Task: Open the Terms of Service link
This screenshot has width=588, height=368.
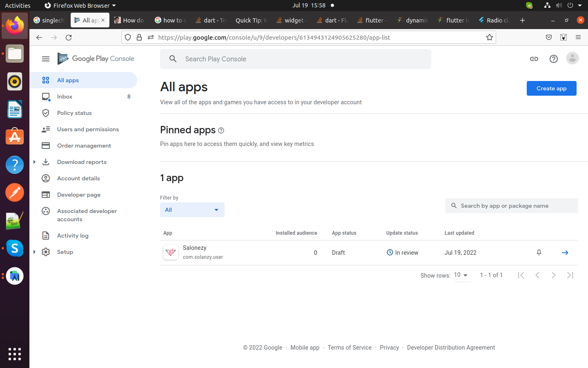Action: click(350, 348)
